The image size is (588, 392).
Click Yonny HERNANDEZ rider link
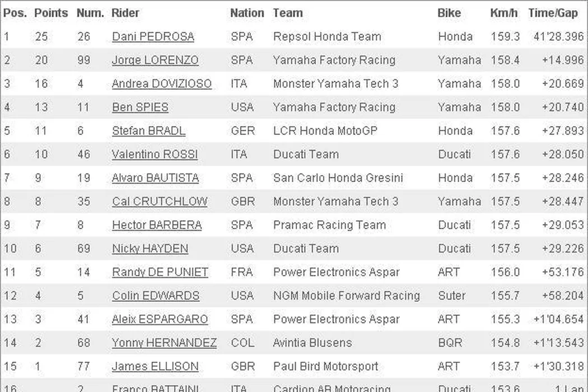pos(164,343)
